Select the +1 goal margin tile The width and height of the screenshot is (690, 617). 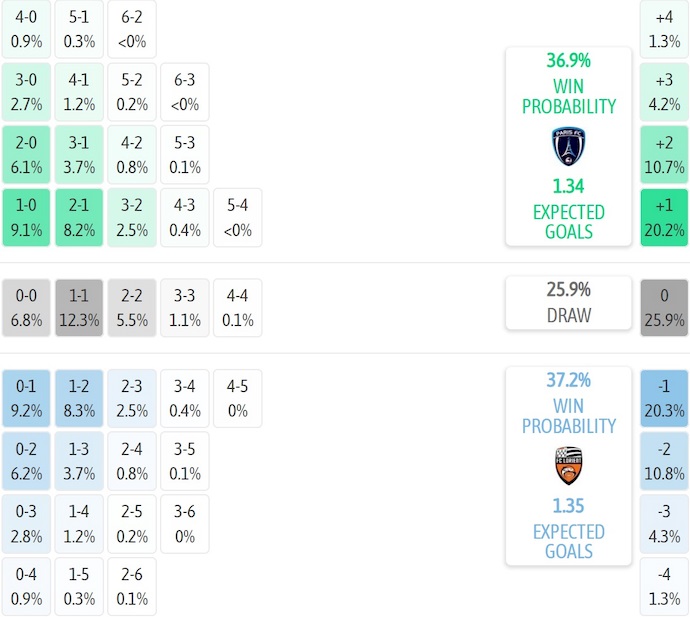[664, 218]
